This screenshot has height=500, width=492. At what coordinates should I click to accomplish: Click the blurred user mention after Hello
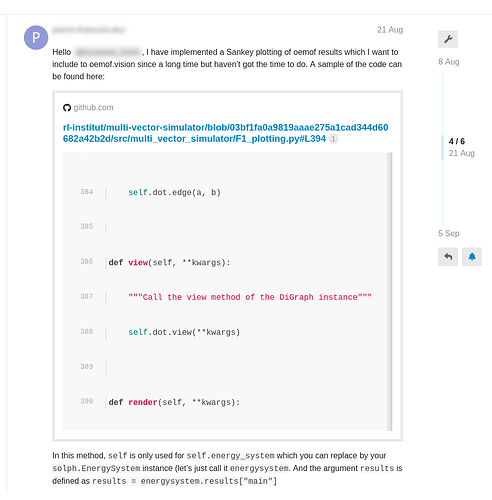coord(108,52)
